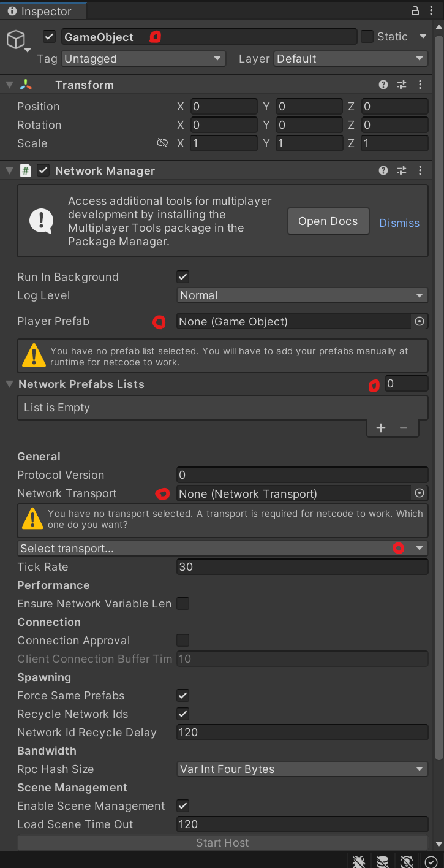The height and width of the screenshot is (868, 444).
Task: Dismiss the Multiplayer Tools notice
Action: click(399, 223)
